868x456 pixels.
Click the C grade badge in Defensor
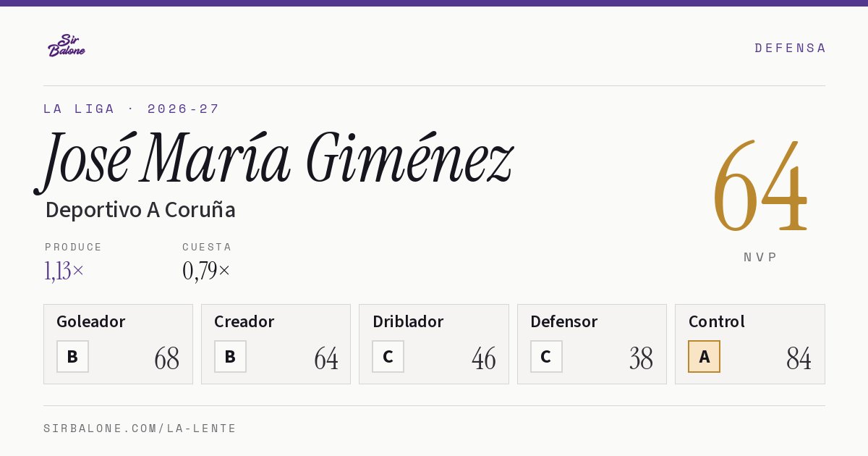[x=546, y=356]
